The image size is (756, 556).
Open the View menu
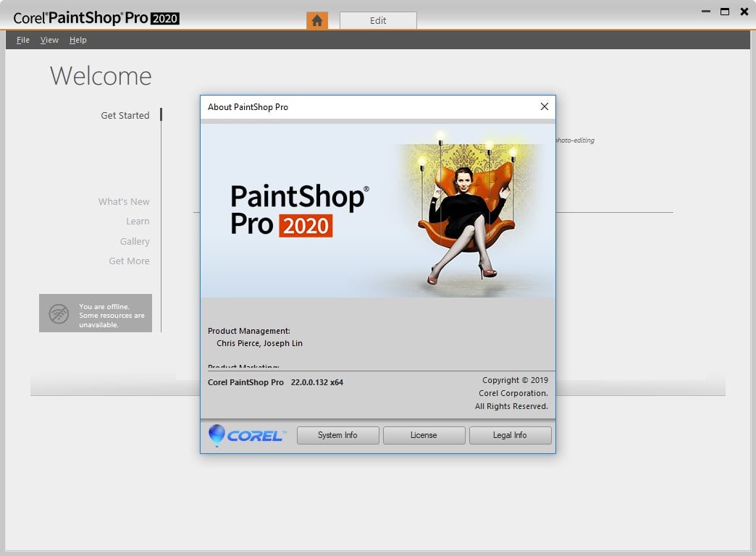pos(49,40)
